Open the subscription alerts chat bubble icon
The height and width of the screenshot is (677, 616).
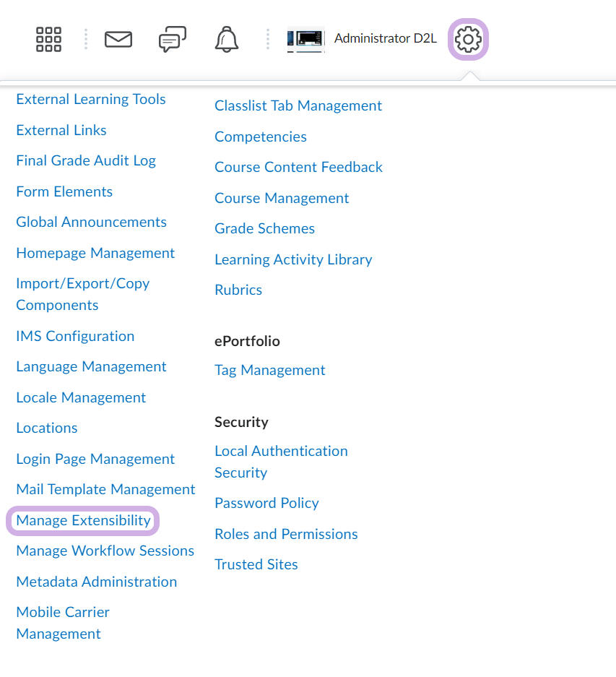pos(172,39)
